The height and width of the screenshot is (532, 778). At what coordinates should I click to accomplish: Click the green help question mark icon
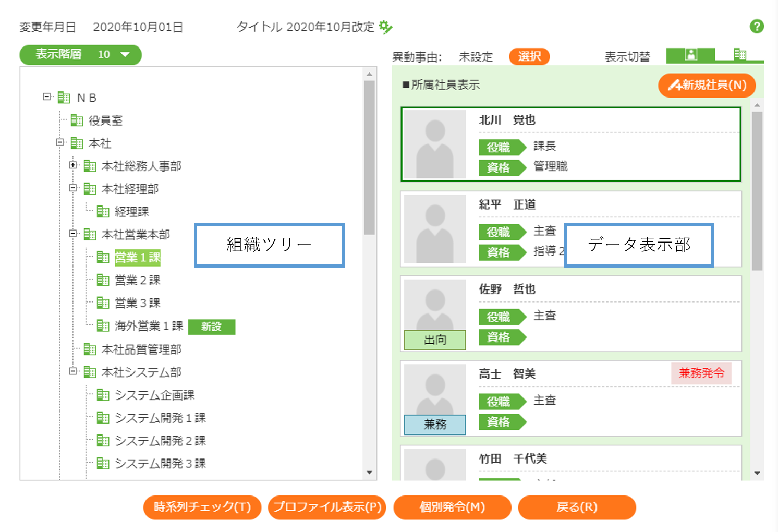coord(757,26)
